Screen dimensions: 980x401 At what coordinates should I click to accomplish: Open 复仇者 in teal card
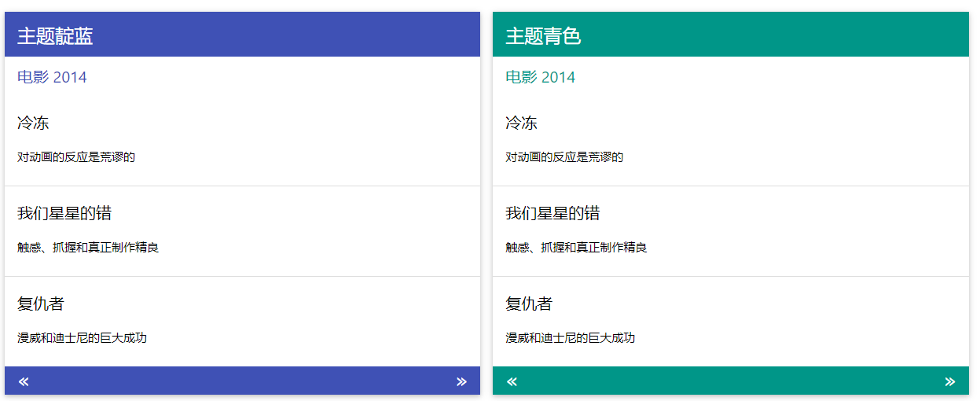[529, 304]
